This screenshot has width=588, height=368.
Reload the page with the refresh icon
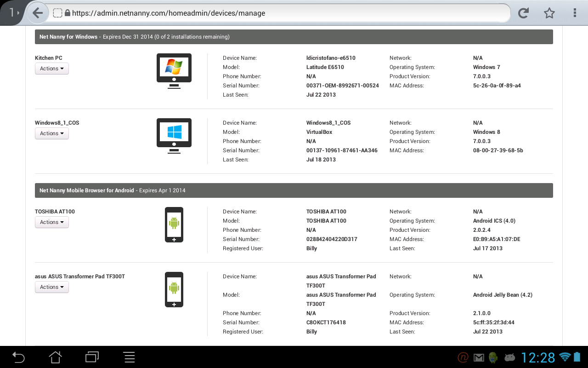pyautogui.click(x=523, y=13)
